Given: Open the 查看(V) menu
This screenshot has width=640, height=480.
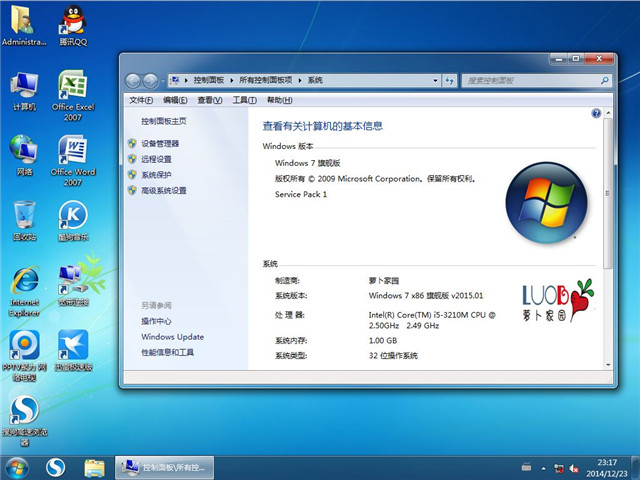Looking at the screenshot, I should click(210, 100).
